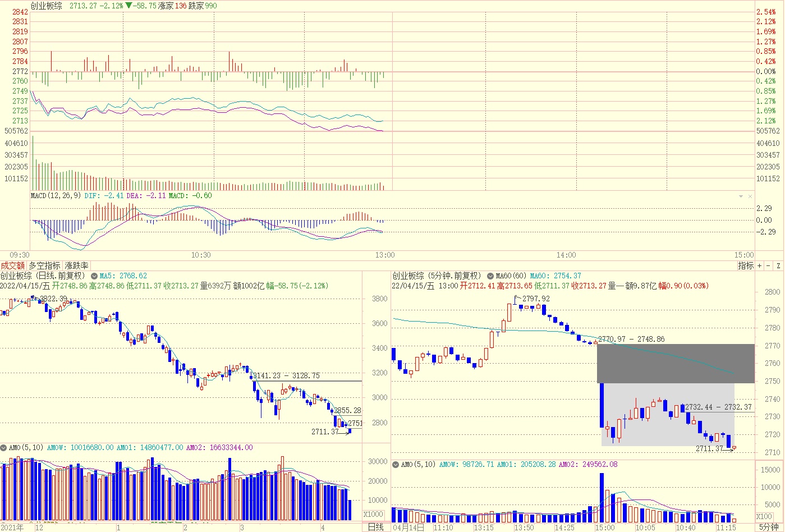This screenshot has height=532, width=785.
Task: Click the 2732.44 - 2732.37 gap label
Action: click(x=718, y=407)
